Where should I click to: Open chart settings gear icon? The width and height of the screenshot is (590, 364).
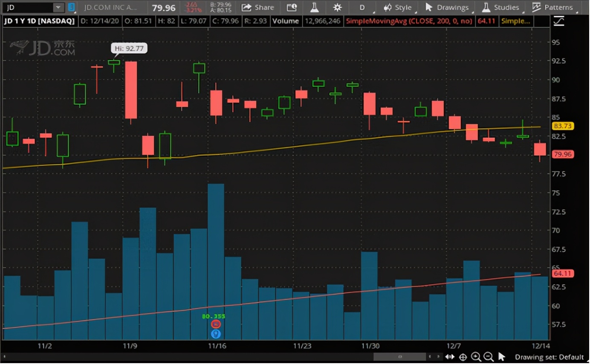(337, 7)
